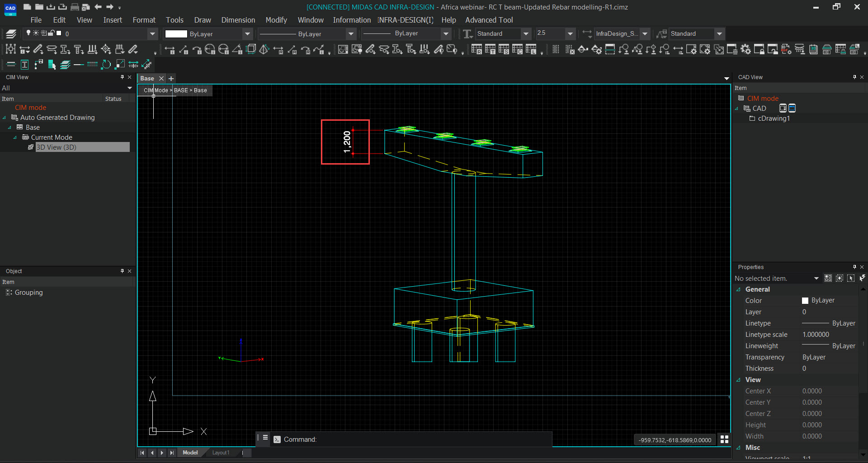
Task: Click the dashed vertical lines toolbar icon
Action: (556, 49)
